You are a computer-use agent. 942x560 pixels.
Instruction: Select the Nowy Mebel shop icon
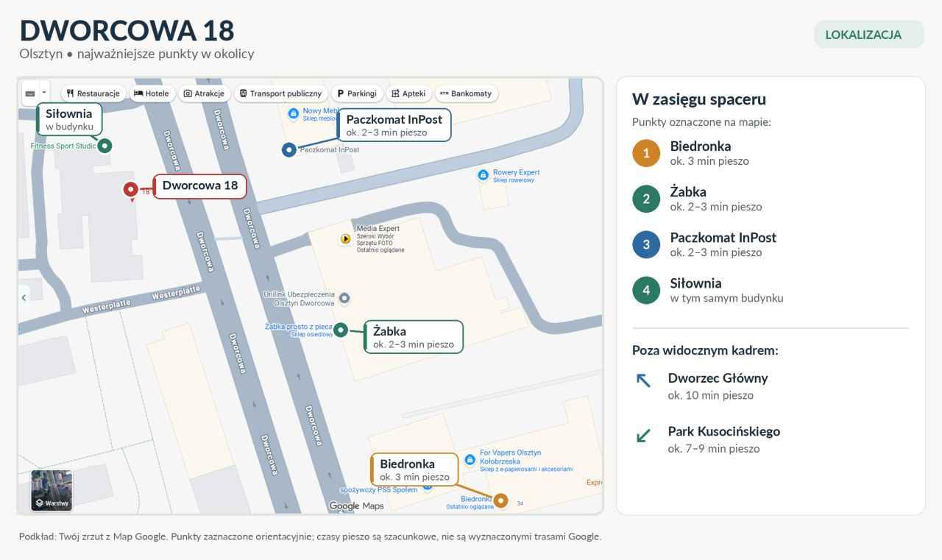pos(294,113)
